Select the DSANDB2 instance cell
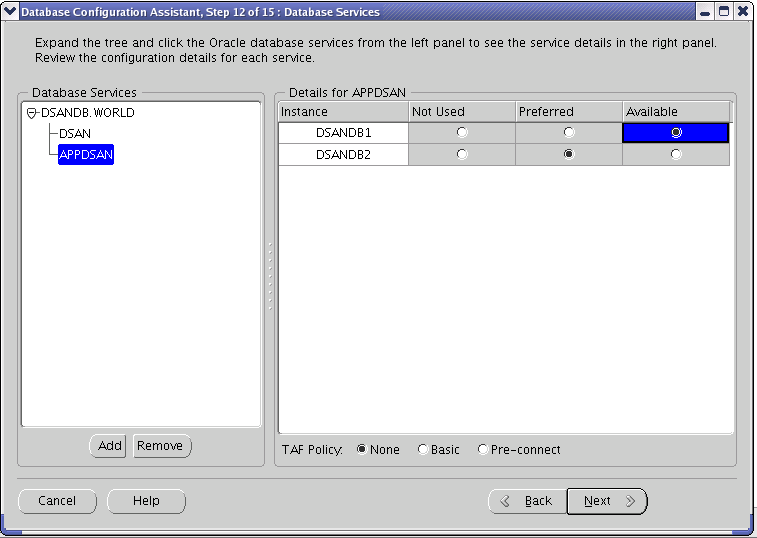757x538 pixels. pyautogui.click(x=343, y=155)
